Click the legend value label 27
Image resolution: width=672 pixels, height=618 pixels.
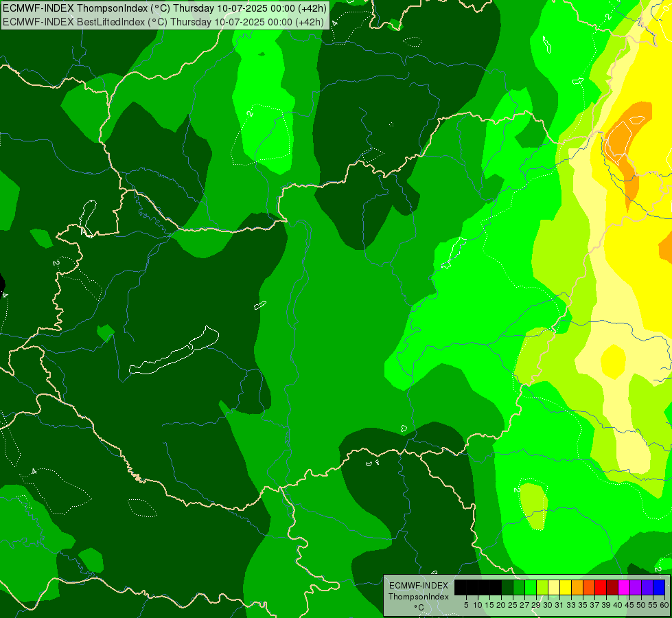pyautogui.click(x=524, y=605)
